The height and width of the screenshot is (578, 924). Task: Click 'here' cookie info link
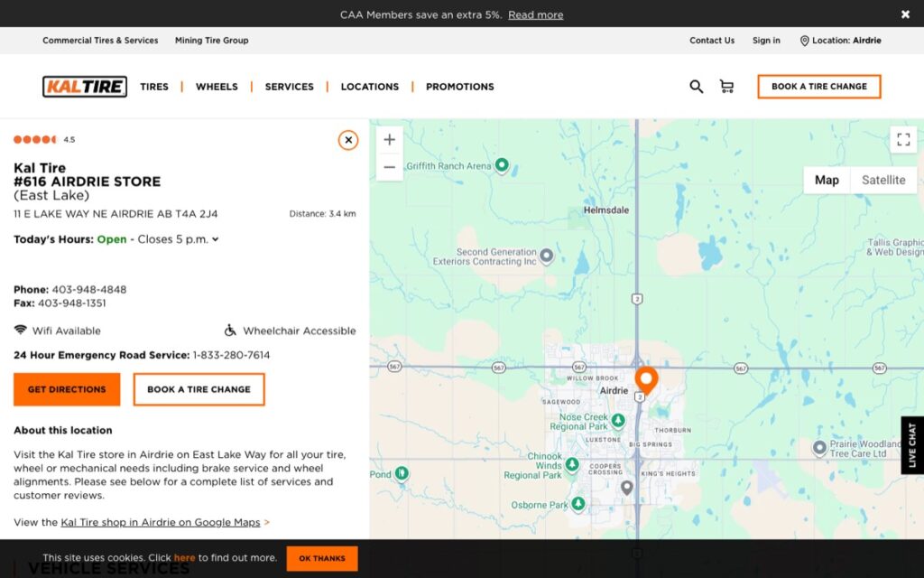pyautogui.click(x=184, y=558)
